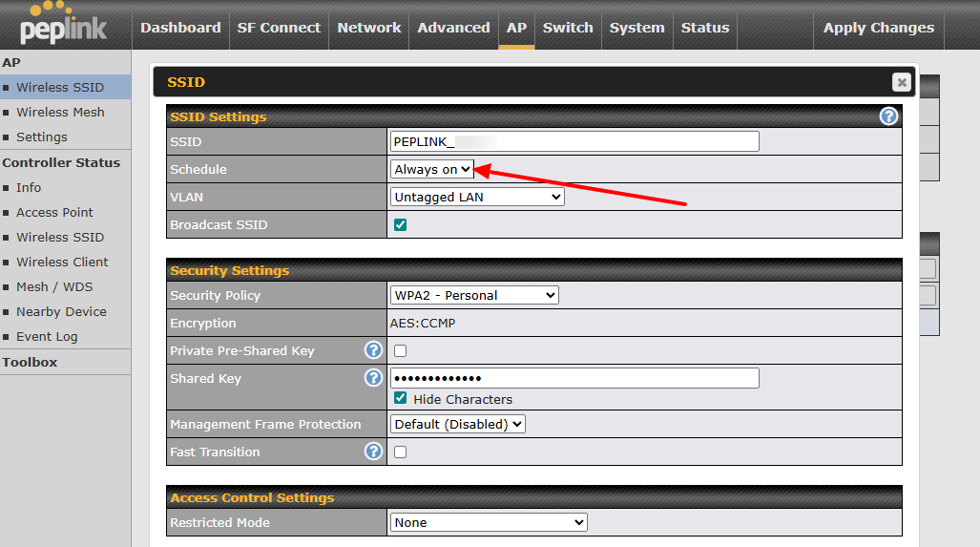Screen dimensions: 980x547
Task: Click the Toolbox section heading
Action: [30, 362]
